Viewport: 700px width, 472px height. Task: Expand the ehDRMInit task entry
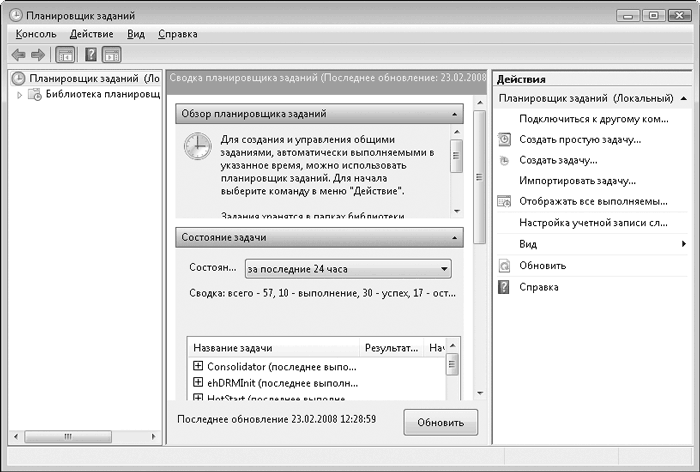point(197,383)
